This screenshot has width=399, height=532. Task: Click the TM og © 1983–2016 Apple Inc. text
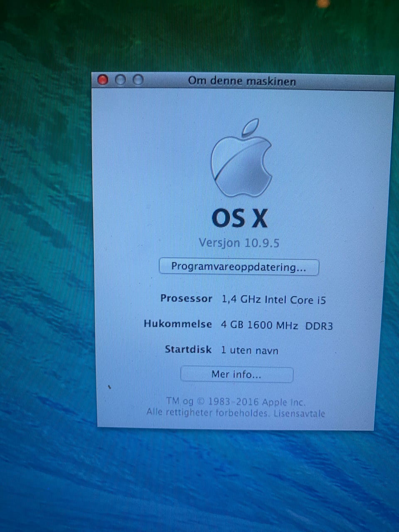(236, 402)
